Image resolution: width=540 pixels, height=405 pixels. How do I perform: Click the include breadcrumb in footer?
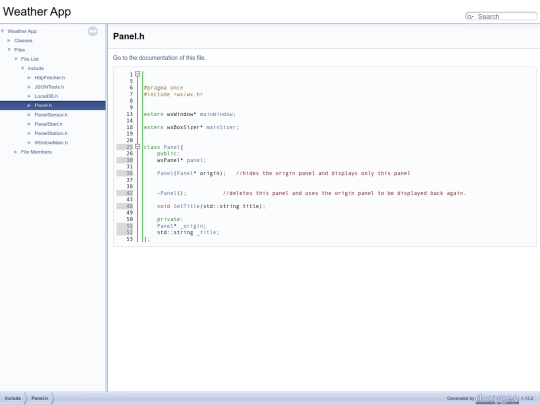click(x=13, y=398)
